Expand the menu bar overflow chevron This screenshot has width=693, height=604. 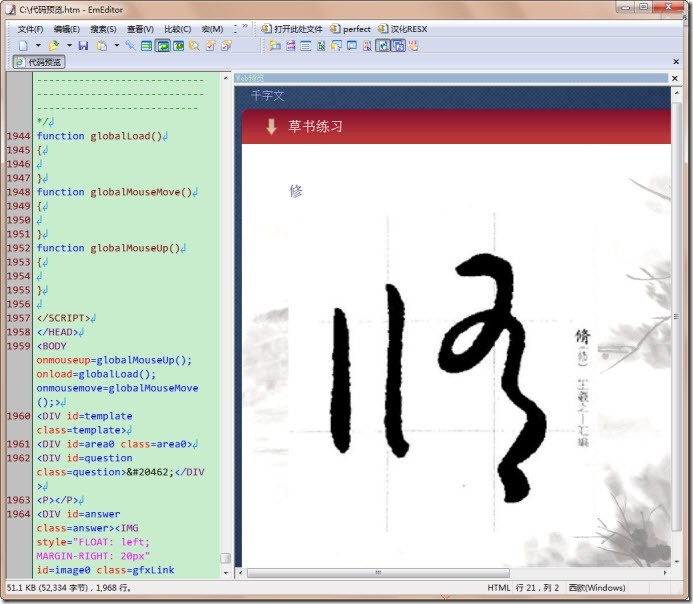tap(245, 27)
